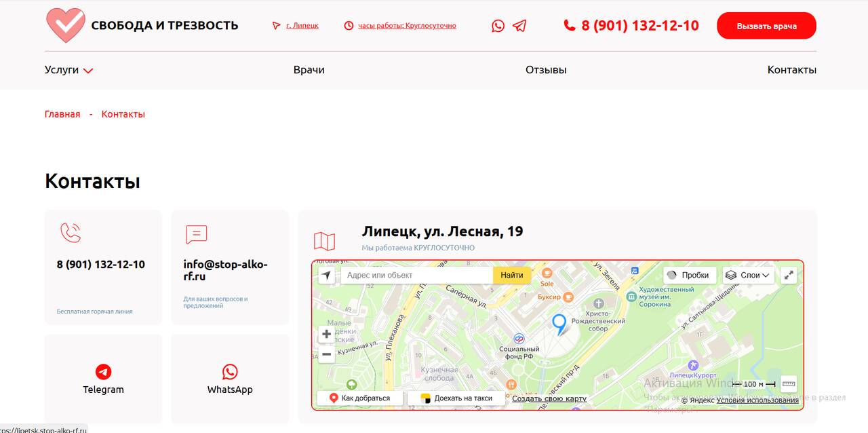The height and width of the screenshot is (433, 868).
Task: Focus the Адрес или объект search field
Action: click(416, 275)
